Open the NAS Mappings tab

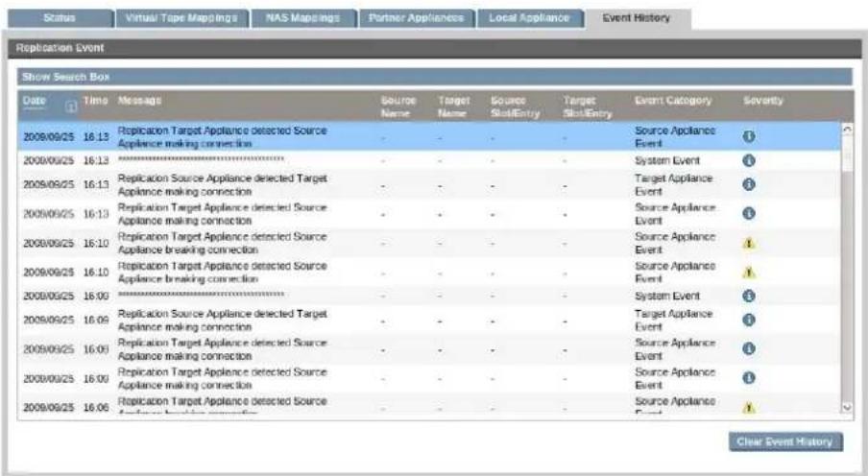point(303,18)
